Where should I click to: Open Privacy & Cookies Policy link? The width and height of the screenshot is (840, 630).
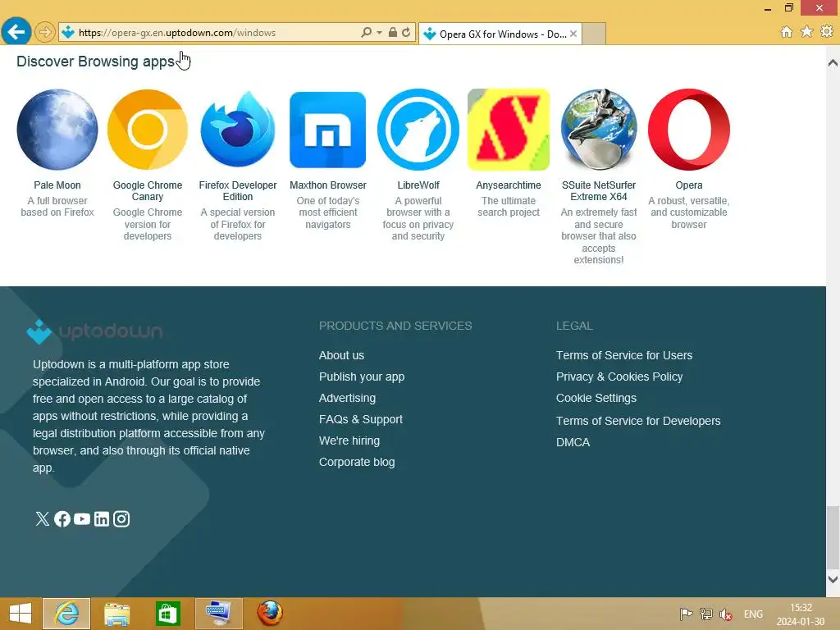tap(619, 377)
